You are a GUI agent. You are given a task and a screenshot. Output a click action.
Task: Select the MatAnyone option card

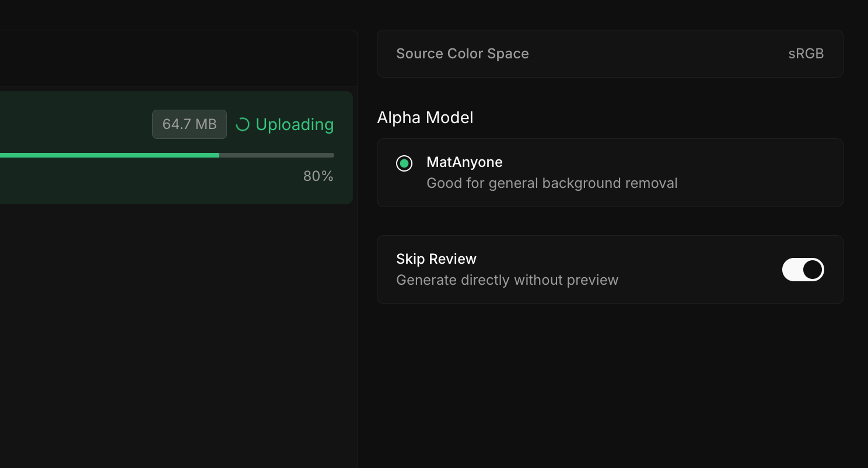(610, 173)
